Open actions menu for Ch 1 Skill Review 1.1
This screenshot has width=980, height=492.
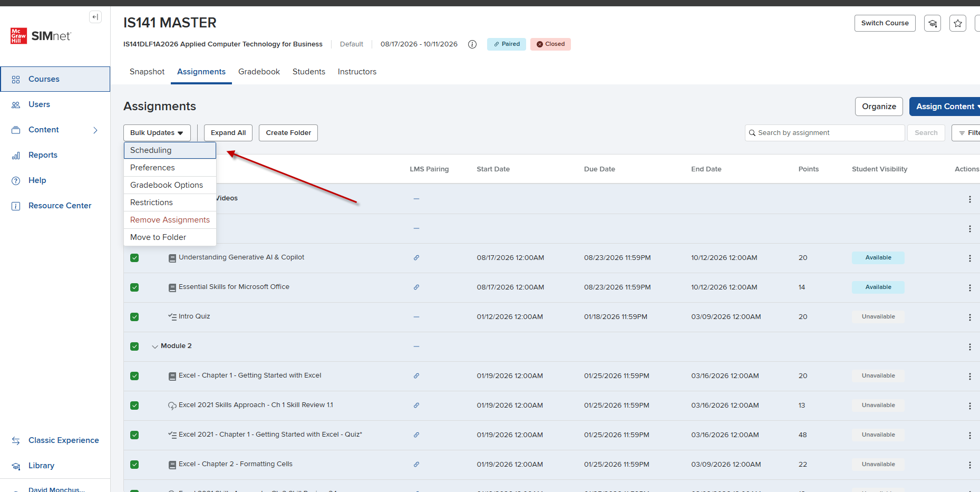click(969, 406)
